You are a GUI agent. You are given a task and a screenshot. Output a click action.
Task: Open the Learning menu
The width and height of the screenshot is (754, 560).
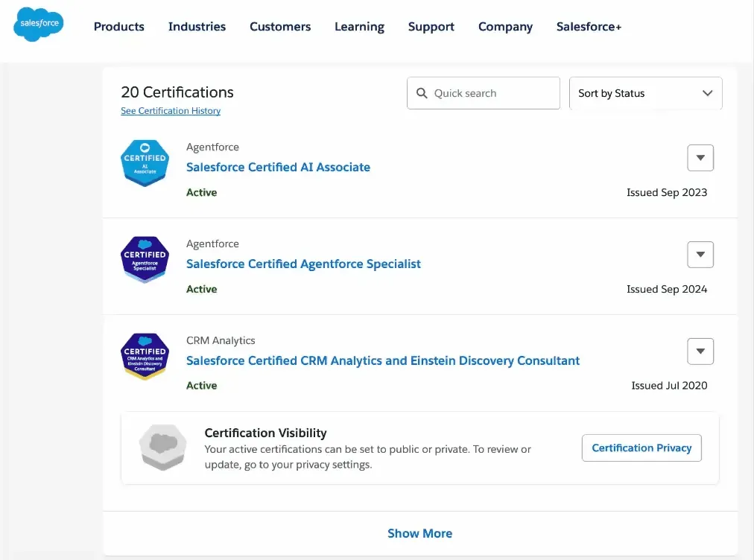tap(359, 27)
